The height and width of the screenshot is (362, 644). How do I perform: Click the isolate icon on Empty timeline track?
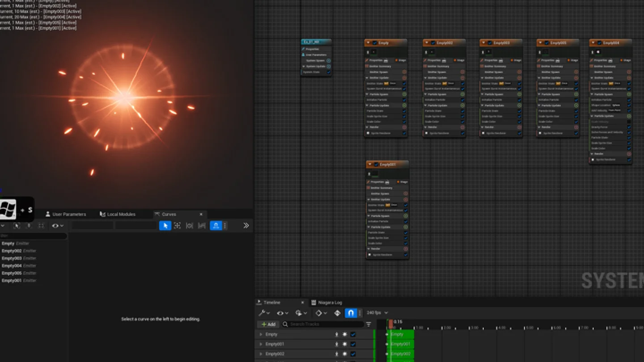click(337, 334)
